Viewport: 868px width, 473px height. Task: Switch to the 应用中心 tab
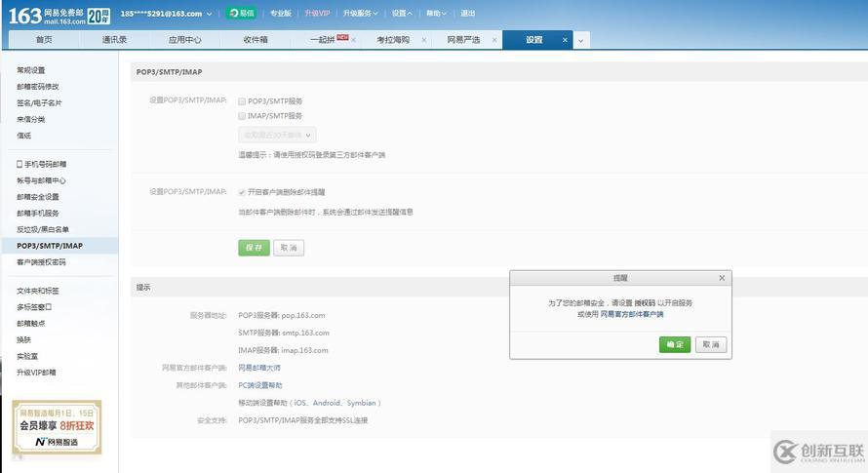(x=185, y=40)
